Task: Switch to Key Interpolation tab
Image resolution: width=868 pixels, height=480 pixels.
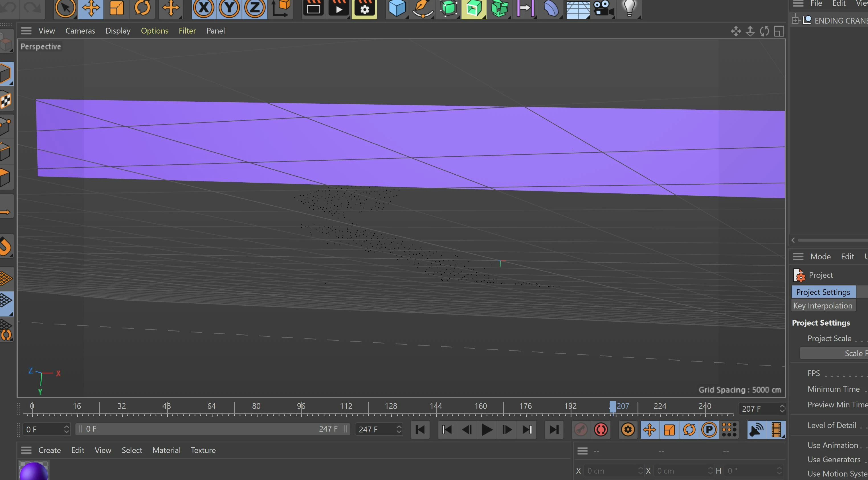Action: pyautogui.click(x=822, y=305)
